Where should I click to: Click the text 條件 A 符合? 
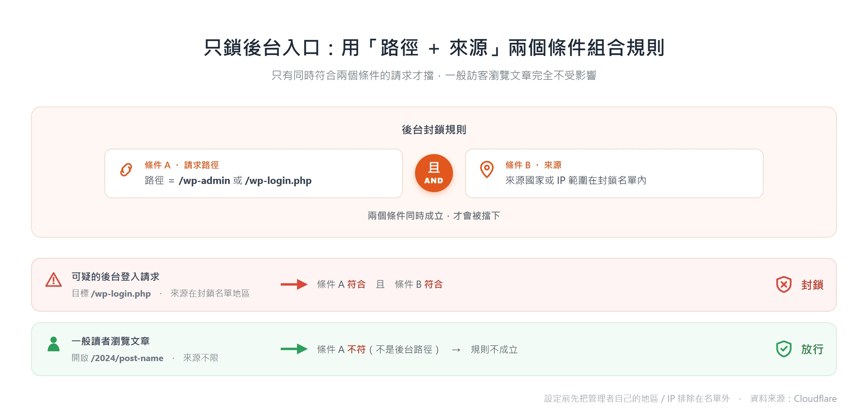click(341, 284)
